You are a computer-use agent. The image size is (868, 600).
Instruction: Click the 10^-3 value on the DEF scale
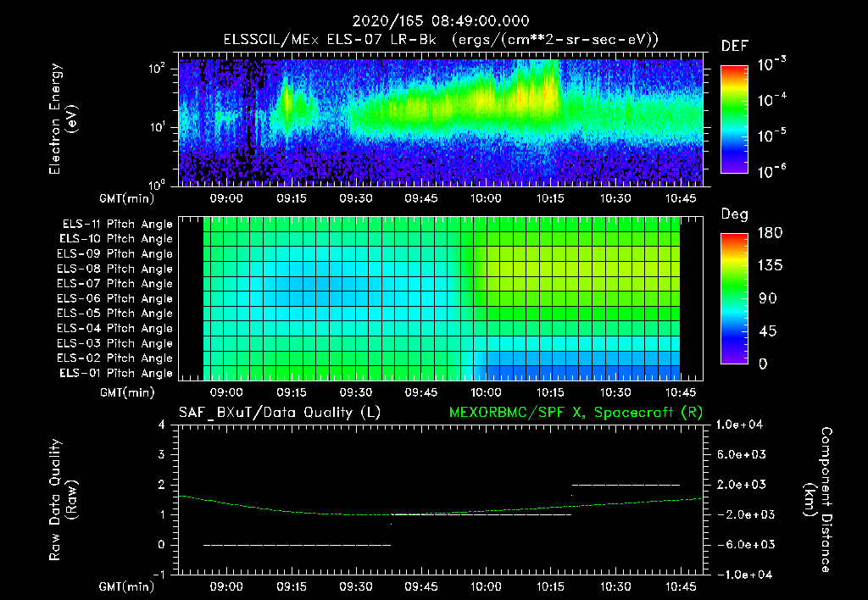[x=771, y=64]
